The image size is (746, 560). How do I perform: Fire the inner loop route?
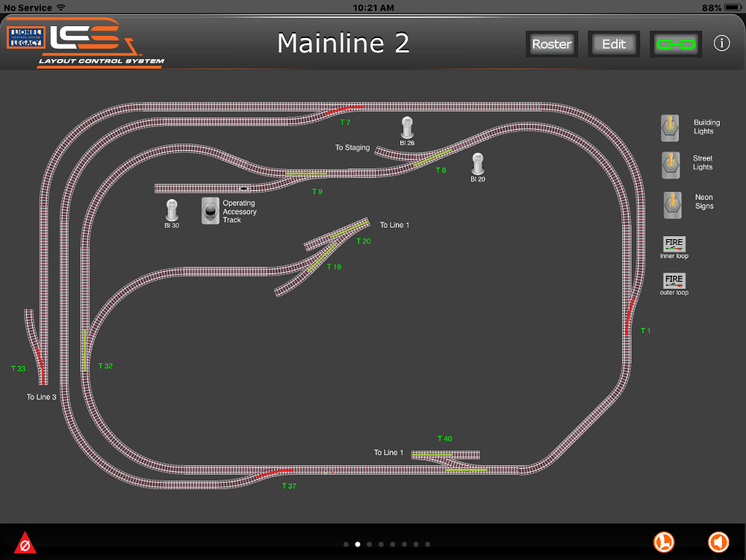click(674, 243)
